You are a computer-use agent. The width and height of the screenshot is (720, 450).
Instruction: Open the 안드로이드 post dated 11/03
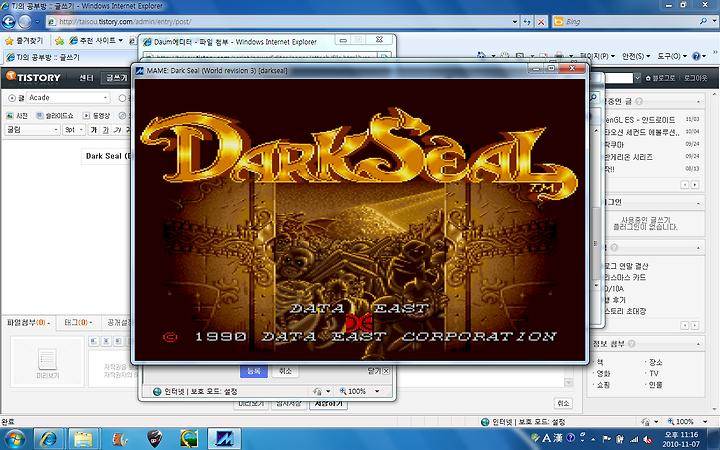pyautogui.click(x=641, y=120)
